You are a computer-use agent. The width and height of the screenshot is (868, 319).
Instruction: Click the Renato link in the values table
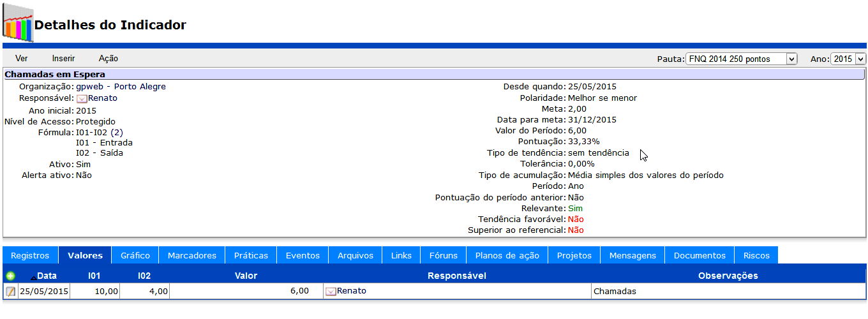tap(352, 291)
